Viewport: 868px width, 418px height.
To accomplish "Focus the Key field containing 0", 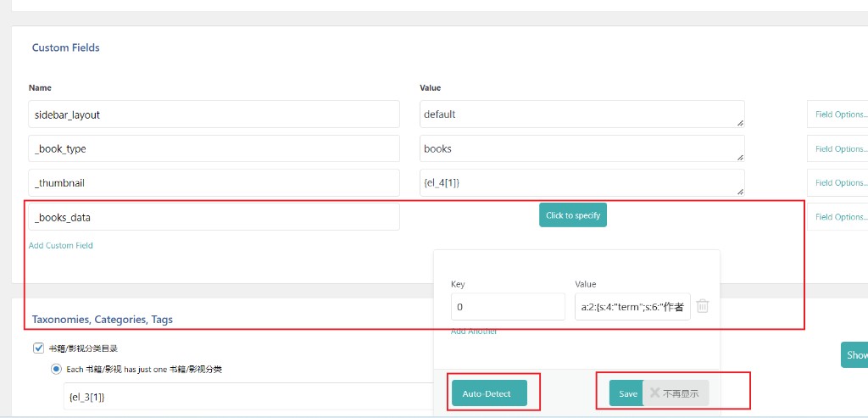I will pyautogui.click(x=509, y=307).
